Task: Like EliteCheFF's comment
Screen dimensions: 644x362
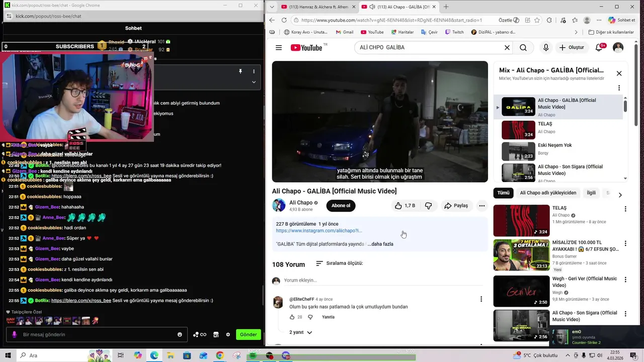Action: point(292,317)
